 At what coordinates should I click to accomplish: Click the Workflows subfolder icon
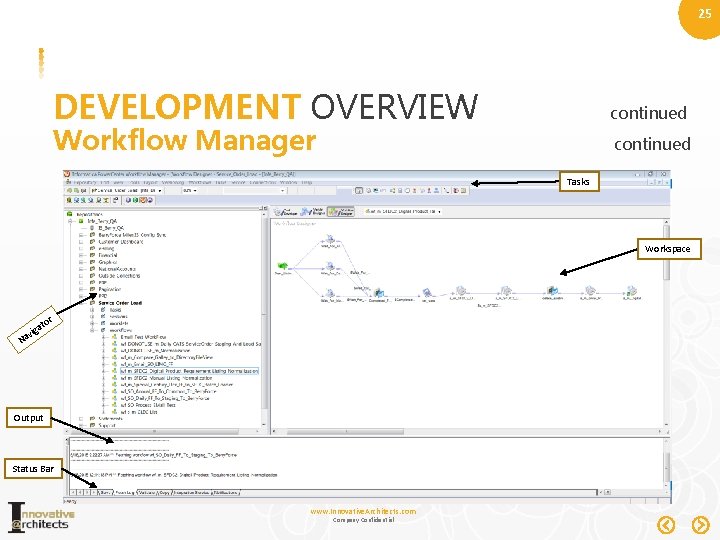tap(103, 330)
